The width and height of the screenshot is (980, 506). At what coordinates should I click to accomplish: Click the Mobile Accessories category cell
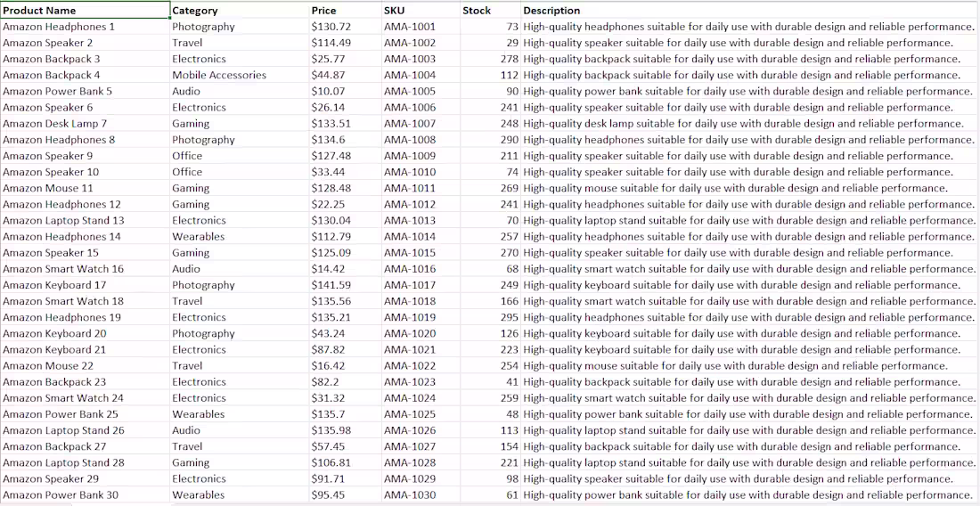(240, 76)
